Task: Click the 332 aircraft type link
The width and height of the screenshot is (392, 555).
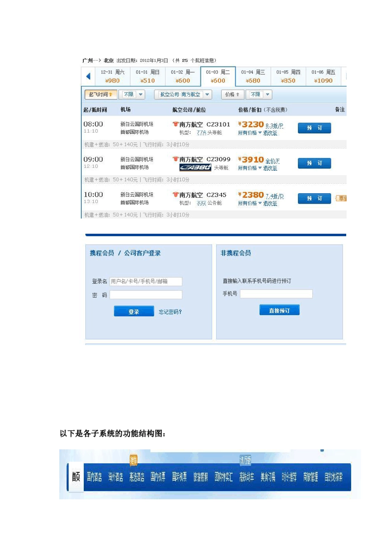Action: pos(201,203)
